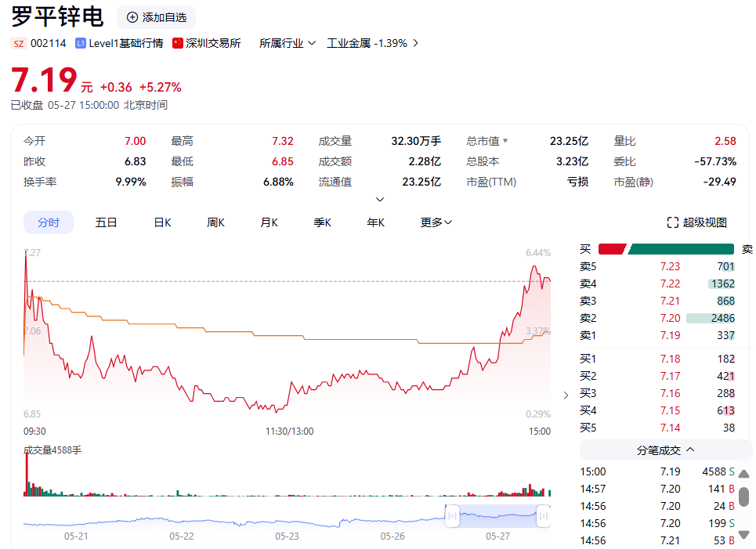Click the right handle of timeline range slider
756x549 pixels.
click(x=543, y=515)
